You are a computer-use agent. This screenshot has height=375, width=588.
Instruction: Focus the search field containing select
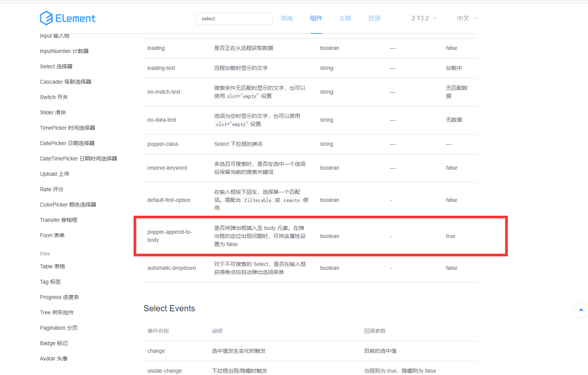(234, 18)
